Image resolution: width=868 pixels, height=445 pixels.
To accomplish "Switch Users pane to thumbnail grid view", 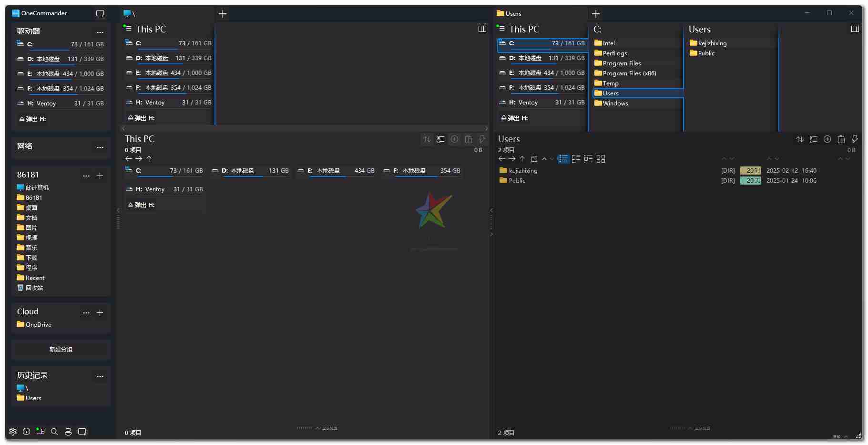I will pyautogui.click(x=601, y=159).
